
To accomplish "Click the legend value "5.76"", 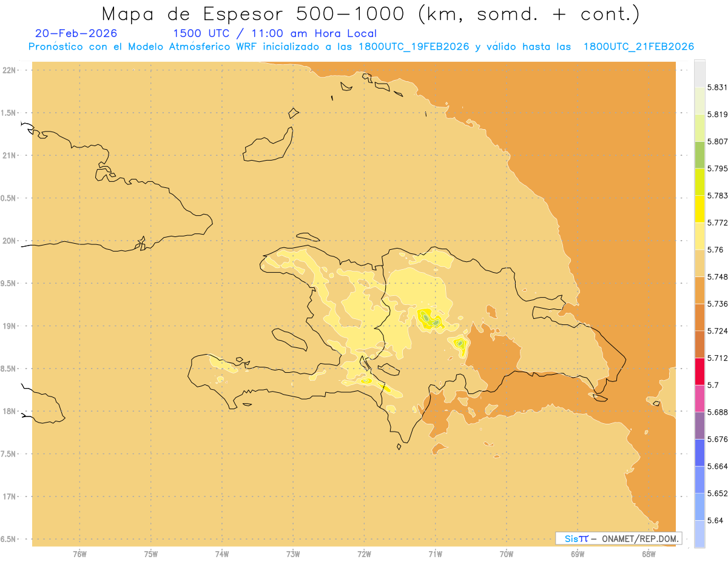I will [x=715, y=250].
